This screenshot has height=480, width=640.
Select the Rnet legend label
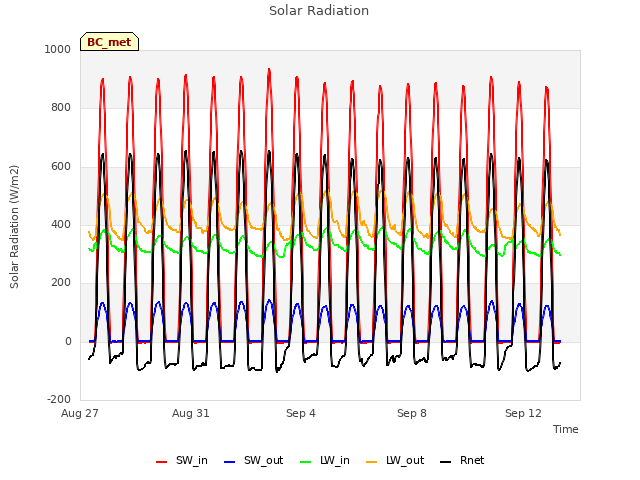tap(472, 460)
